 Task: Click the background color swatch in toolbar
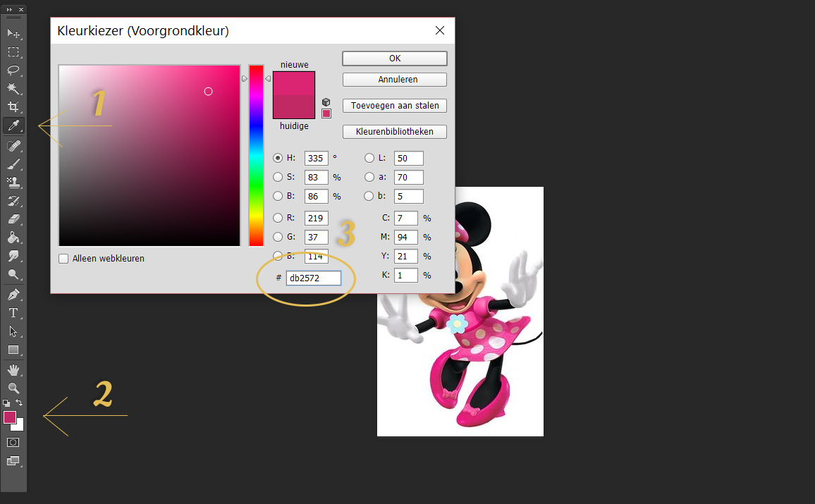20,426
